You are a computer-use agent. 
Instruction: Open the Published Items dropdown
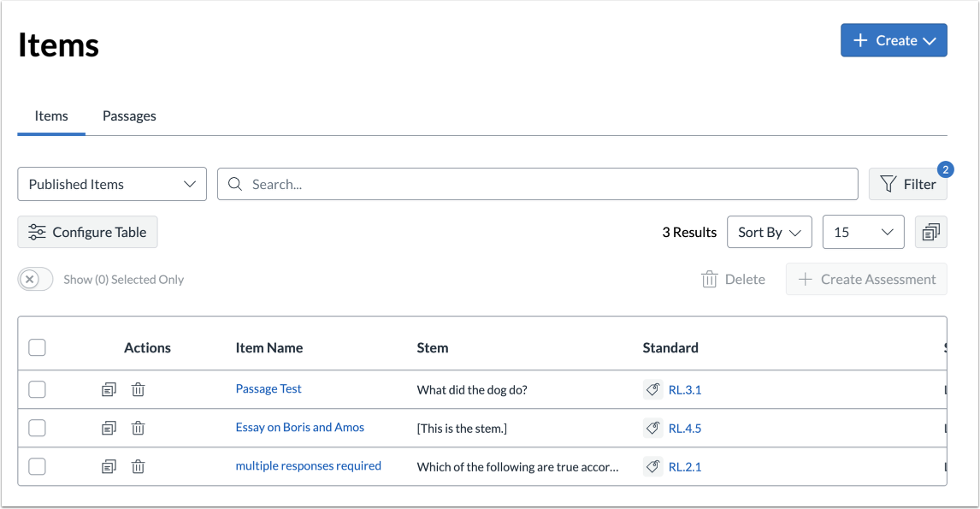click(x=112, y=184)
